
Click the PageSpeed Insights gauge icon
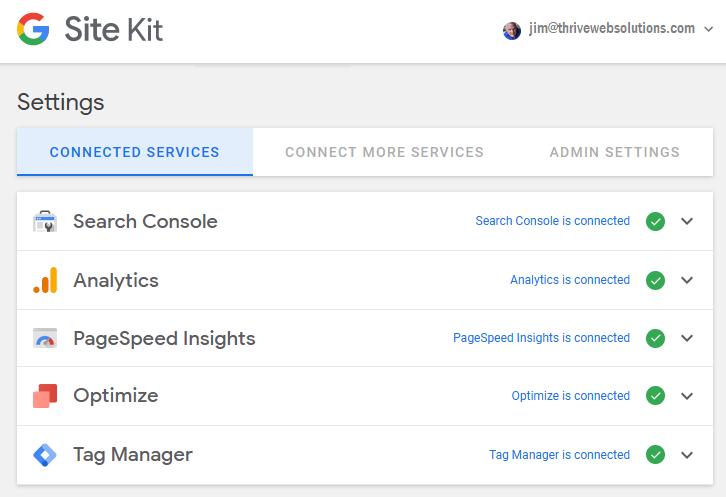45,338
